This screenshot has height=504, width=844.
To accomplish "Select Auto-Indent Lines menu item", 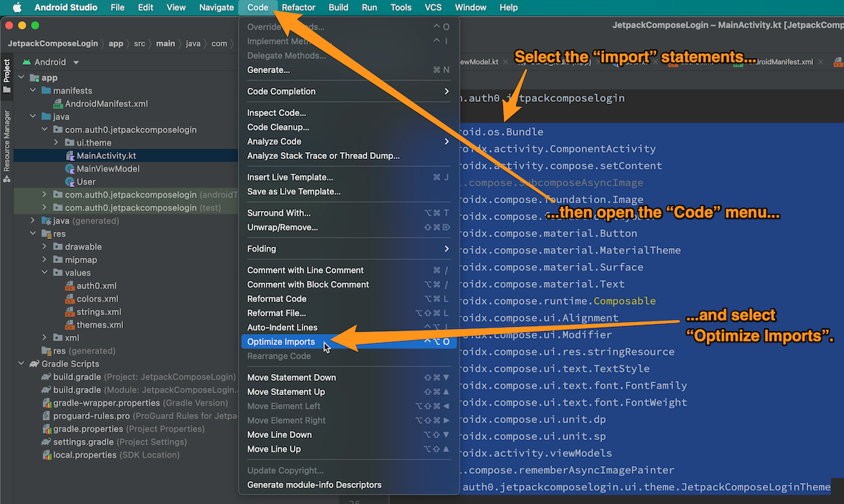I will click(348, 328).
